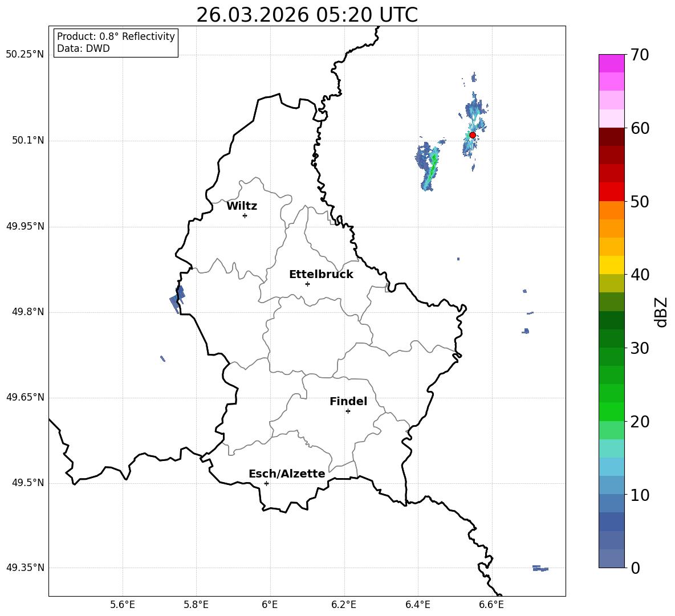This screenshot has height=616, width=675.
Task: Click the cross marker below Esch/Alzette
Action: [266, 483]
